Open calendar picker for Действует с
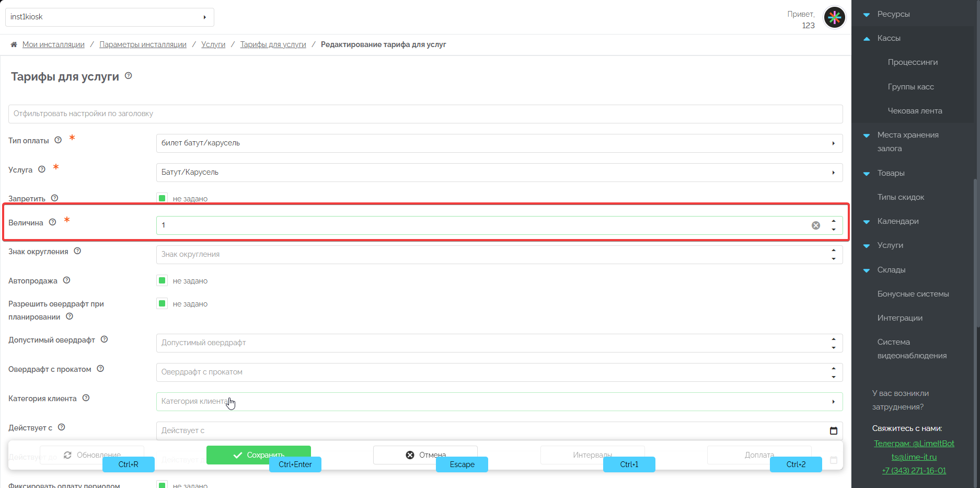Viewport: 980px width, 488px height. coord(833,430)
